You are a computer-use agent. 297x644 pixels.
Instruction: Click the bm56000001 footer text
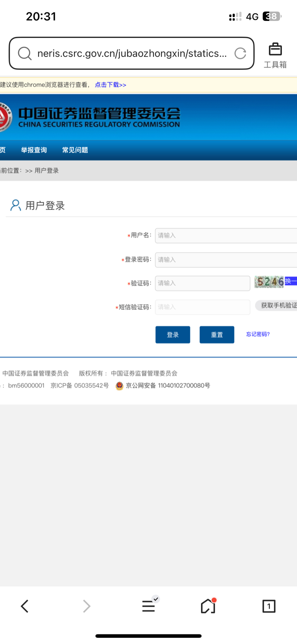coord(26,385)
